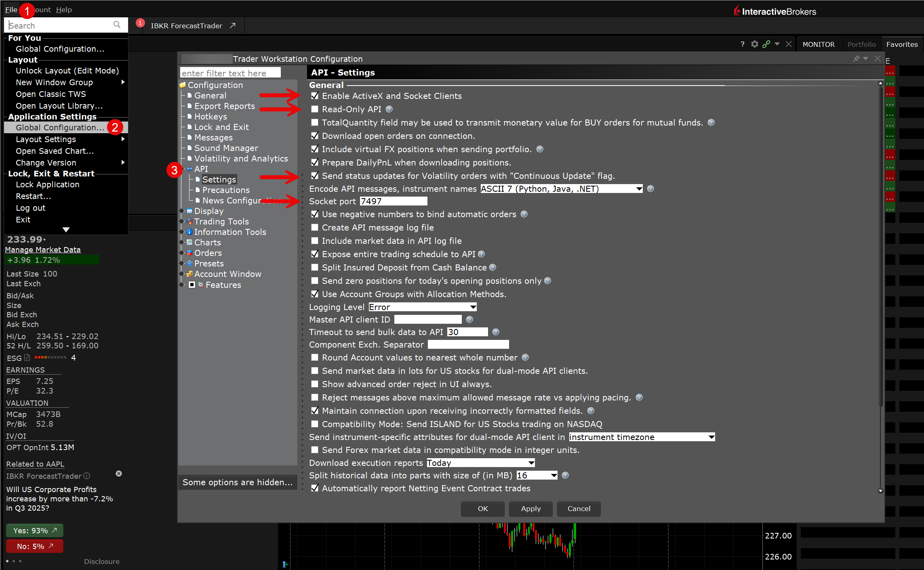Image resolution: width=924 pixels, height=570 pixels.
Task: Expand the Trading Tools tree node
Action: (x=182, y=221)
